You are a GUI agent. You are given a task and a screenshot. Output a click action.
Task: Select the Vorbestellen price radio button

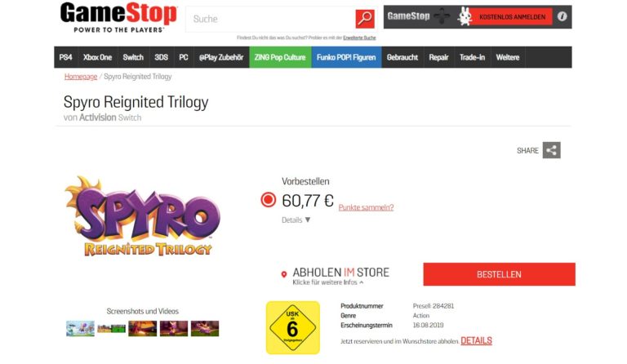tap(269, 200)
